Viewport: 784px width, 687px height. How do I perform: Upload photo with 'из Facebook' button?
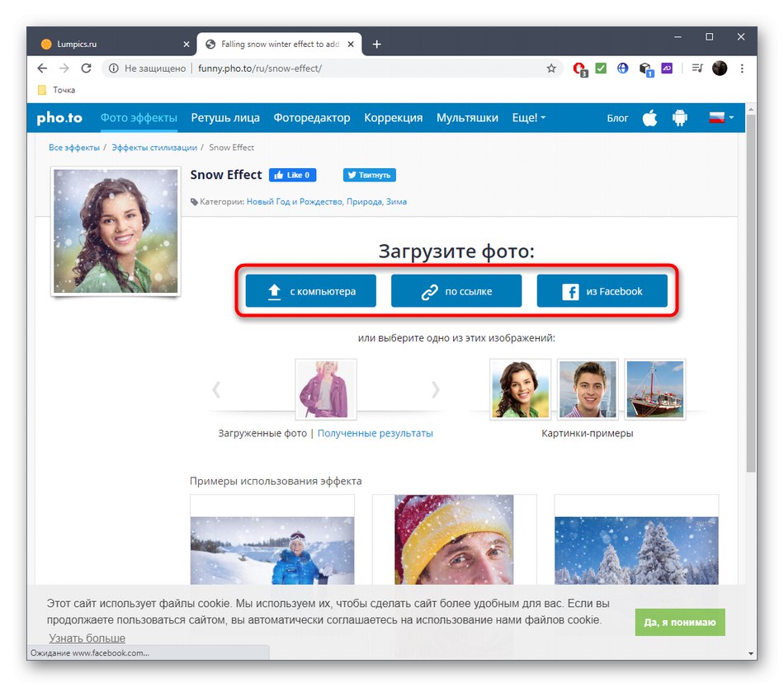tap(602, 291)
